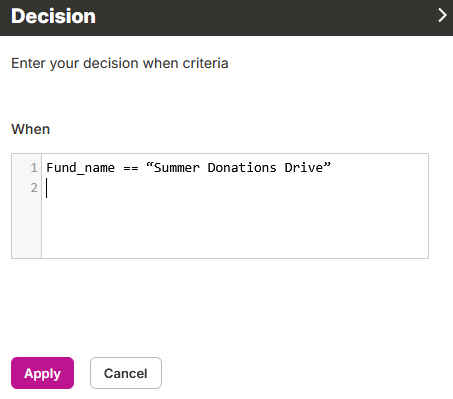Screen dimensions: 453x399
Task: Apply the decision criteria
Action: click(42, 373)
